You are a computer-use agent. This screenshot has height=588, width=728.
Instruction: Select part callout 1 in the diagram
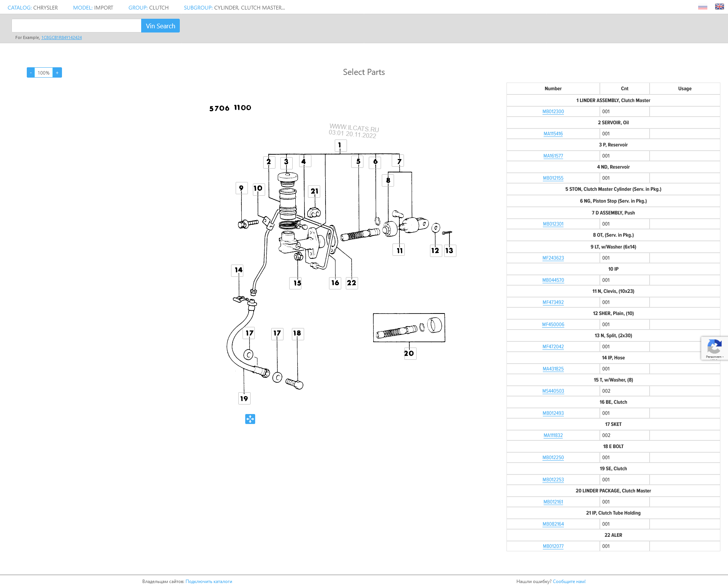coord(340,145)
